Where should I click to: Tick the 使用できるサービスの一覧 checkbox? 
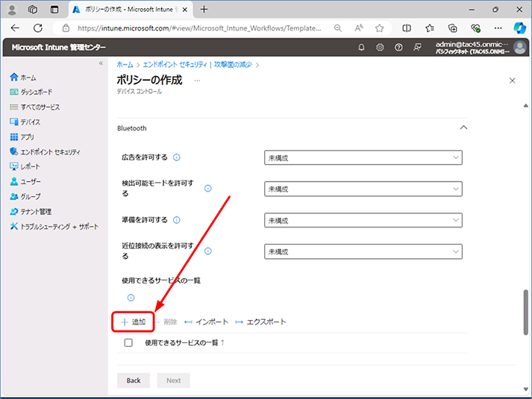(128, 343)
